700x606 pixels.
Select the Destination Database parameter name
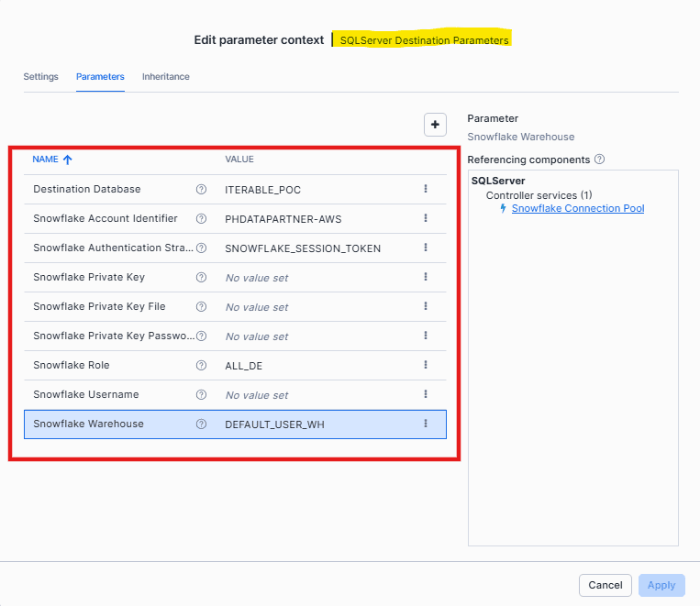[x=87, y=189]
